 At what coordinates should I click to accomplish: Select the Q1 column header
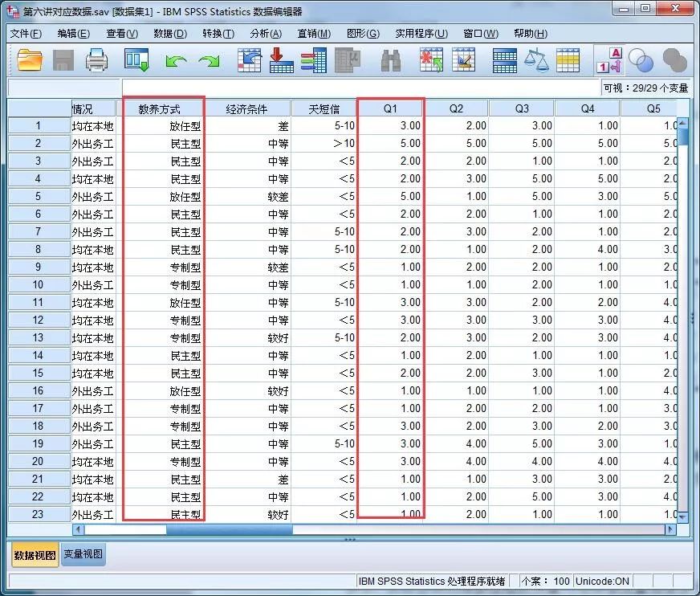point(390,108)
